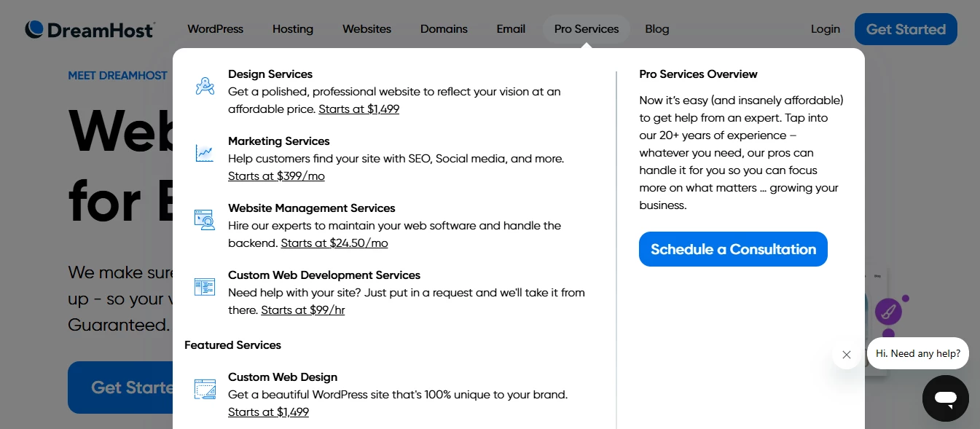The height and width of the screenshot is (429, 980).
Task: Click the hero Get Started button
Action: 121,387
